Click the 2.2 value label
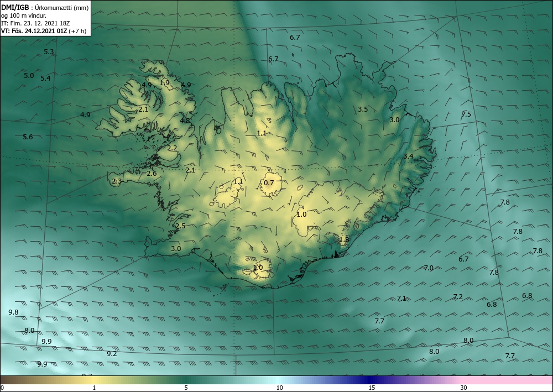 click(x=172, y=148)
